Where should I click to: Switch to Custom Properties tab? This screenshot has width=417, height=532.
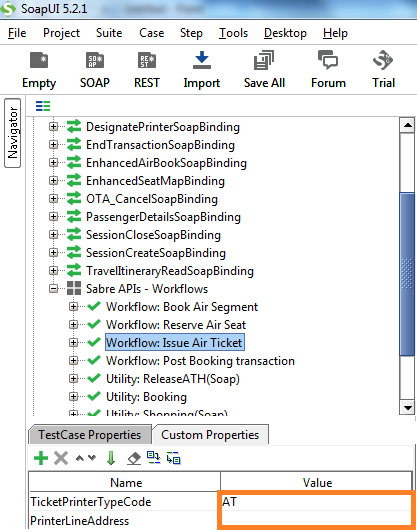pos(210,435)
